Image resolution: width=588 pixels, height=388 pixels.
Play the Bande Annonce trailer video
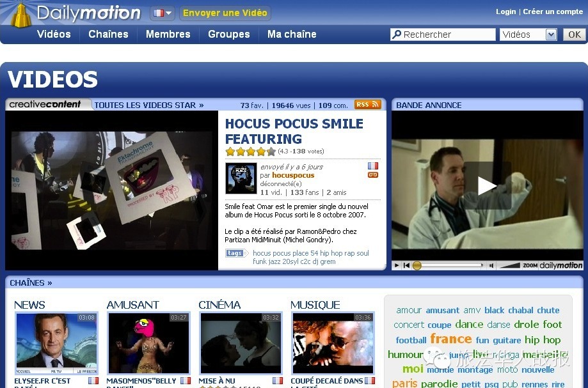(x=487, y=186)
